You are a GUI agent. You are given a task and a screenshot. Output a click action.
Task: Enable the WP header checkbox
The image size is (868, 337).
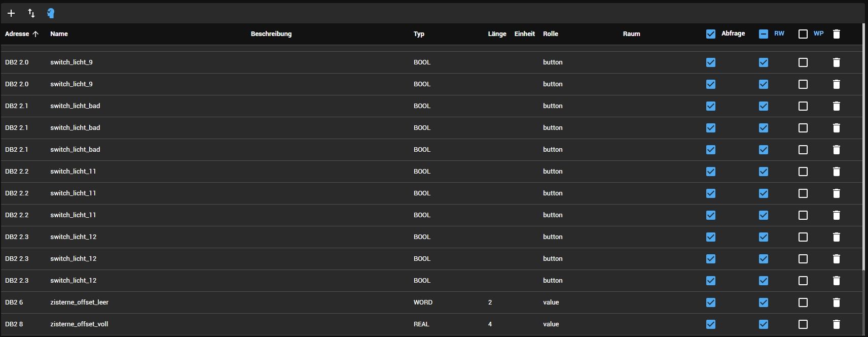tap(803, 34)
